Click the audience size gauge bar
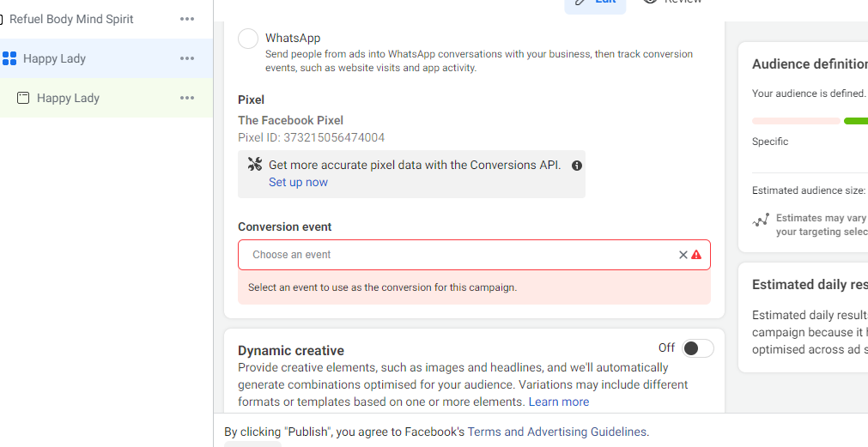The image size is (868, 447). coord(810,121)
